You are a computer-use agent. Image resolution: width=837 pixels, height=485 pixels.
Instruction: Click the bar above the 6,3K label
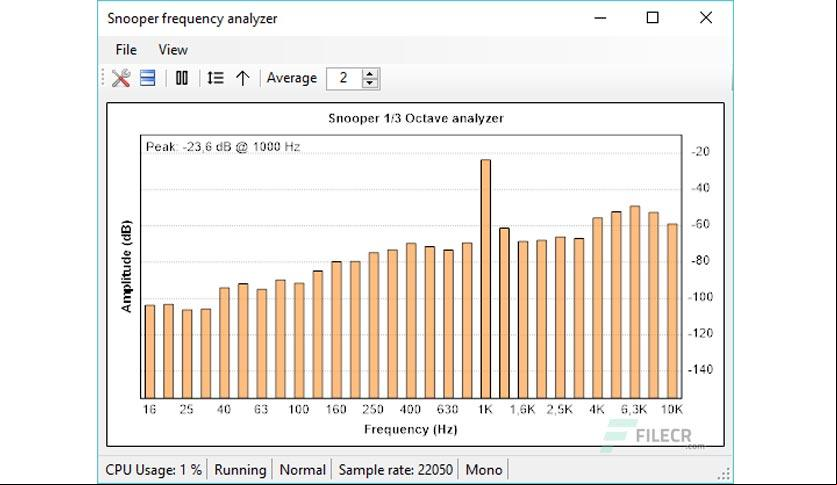coord(635,302)
